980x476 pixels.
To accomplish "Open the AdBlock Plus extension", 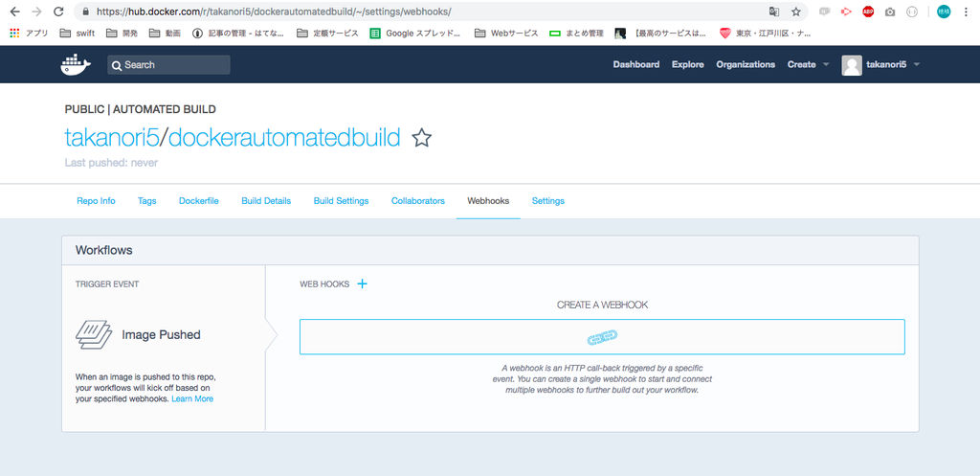I will 868,11.
